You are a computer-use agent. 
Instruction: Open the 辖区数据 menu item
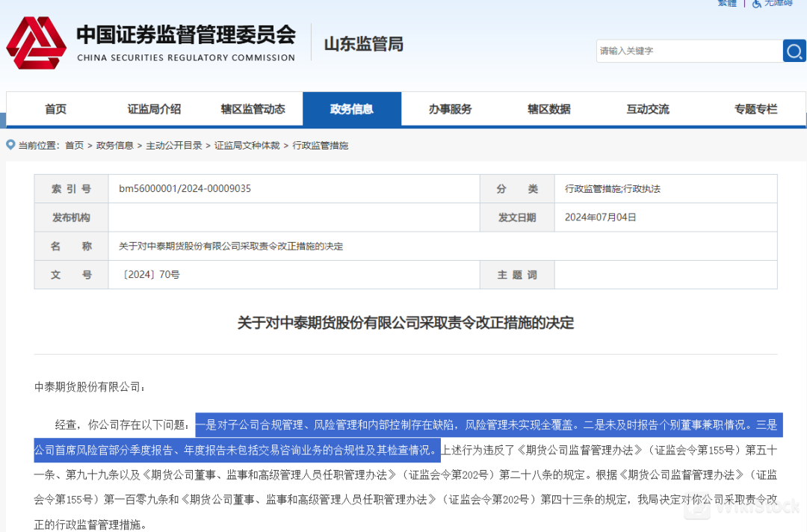pyautogui.click(x=548, y=109)
